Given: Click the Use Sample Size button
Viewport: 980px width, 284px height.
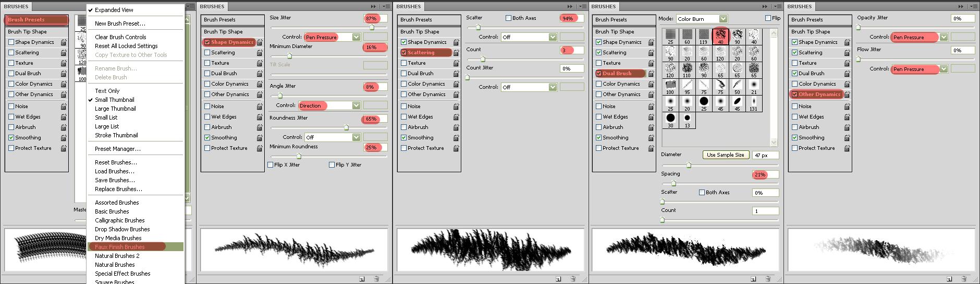Looking at the screenshot, I should pos(725,155).
